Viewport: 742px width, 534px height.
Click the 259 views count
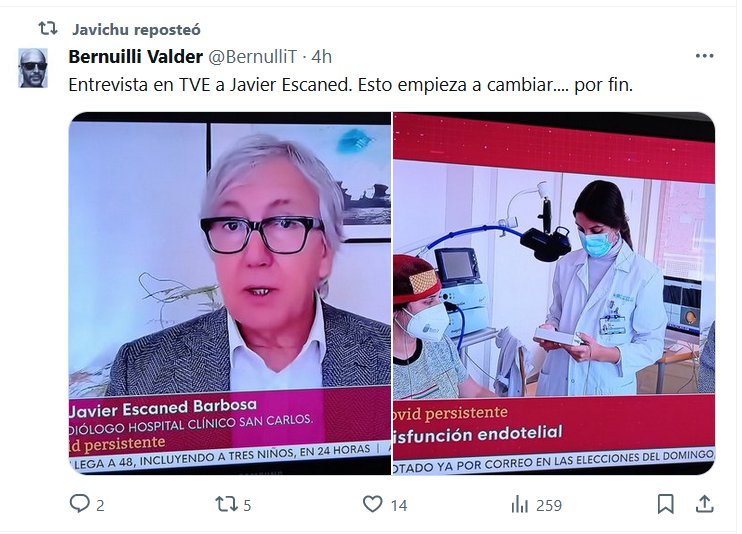pyautogui.click(x=548, y=506)
